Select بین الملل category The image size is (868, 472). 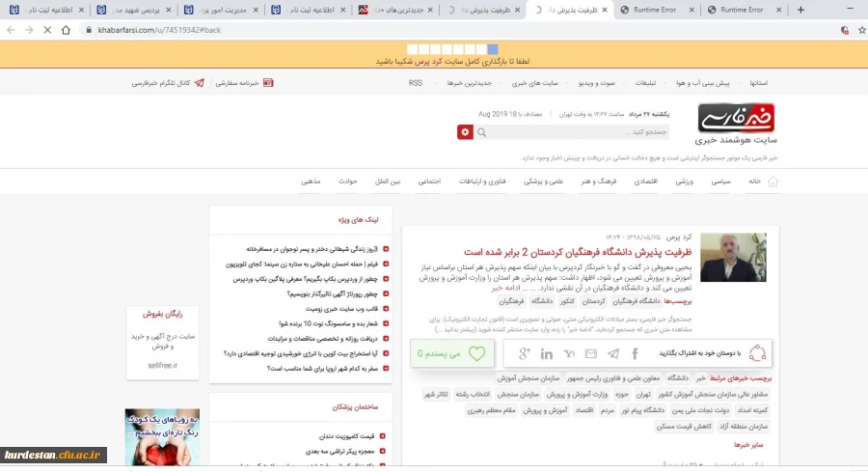(388, 181)
